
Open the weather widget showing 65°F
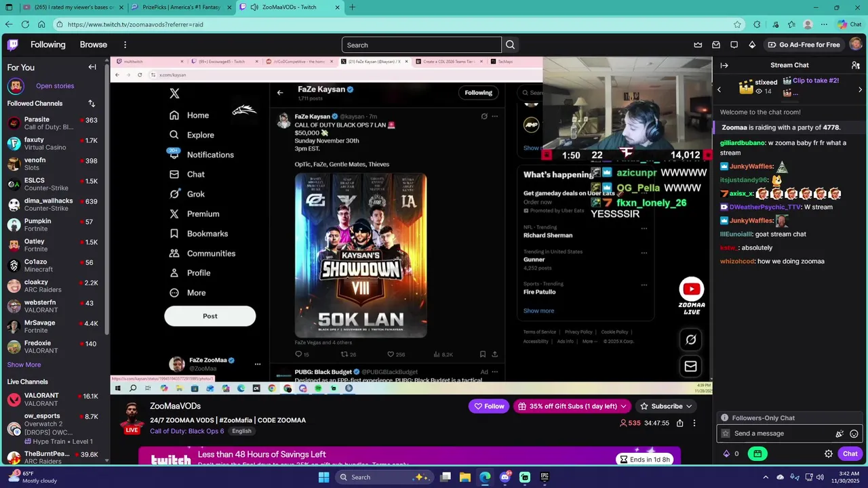[31, 476]
